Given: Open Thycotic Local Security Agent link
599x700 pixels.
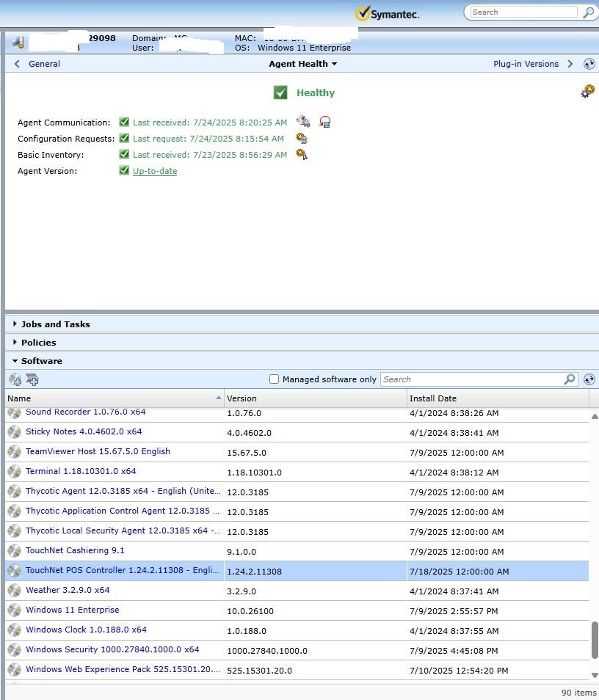Looking at the screenshot, I should tap(123, 531).
